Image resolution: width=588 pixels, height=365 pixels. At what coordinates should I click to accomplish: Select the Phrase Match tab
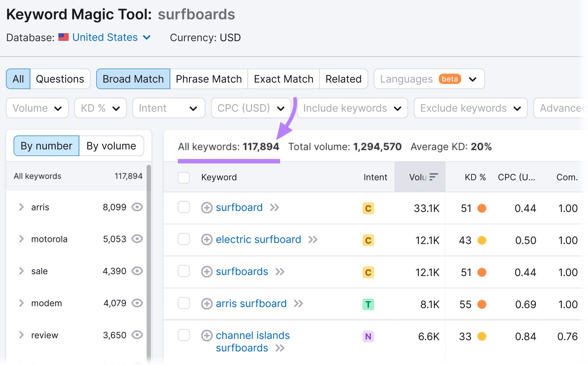pos(208,79)
